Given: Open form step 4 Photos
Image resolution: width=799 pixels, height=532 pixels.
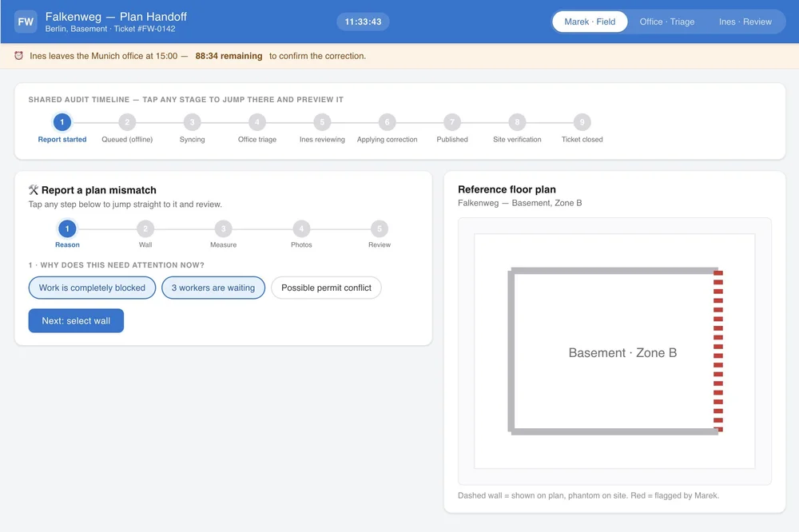Looking at the screenshot, I should tap(301, 228).
